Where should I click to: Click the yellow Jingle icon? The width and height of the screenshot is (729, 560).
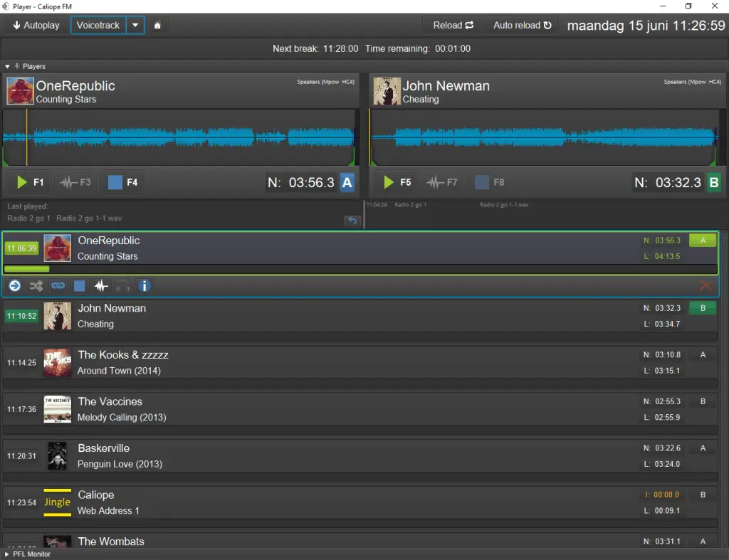click(x=57, y=502)
